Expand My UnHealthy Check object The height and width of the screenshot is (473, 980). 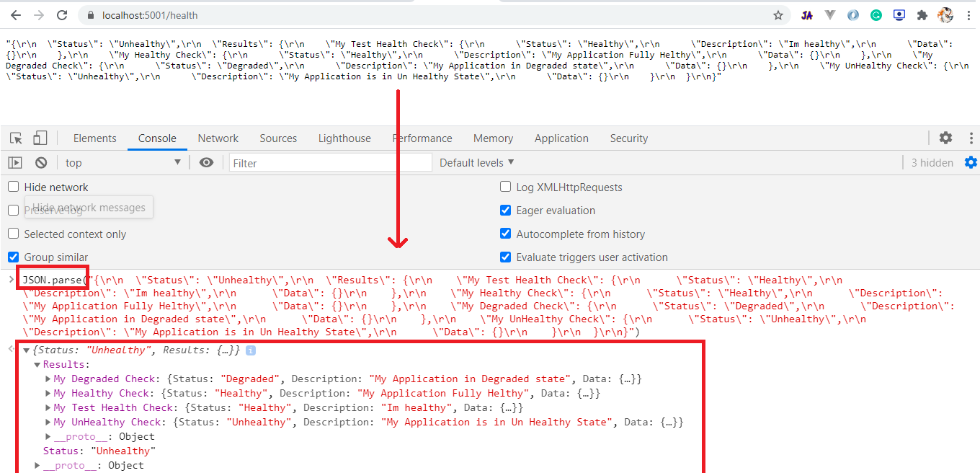(48, 423)
